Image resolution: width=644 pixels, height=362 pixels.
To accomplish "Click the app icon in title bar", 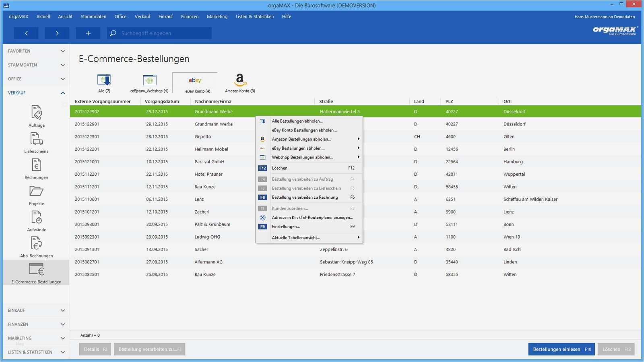I will tap(6, 5).
